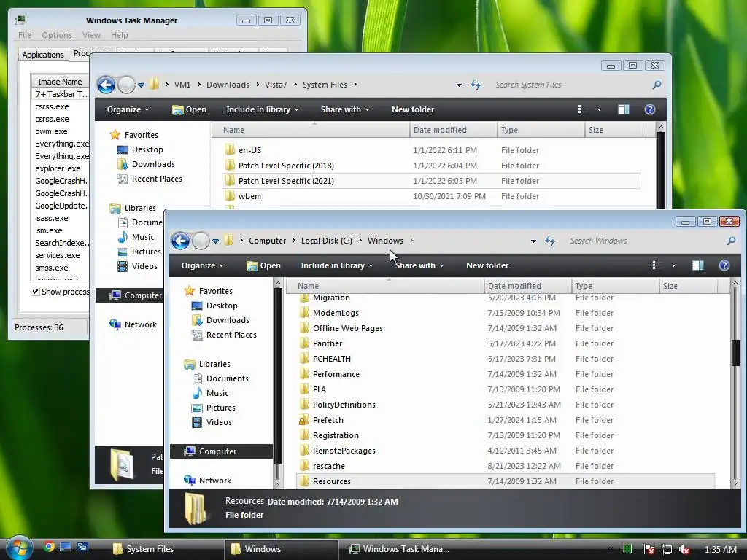Viewport: 747px width, 560px height.
Task: Toggle Show processes from all users checkbox
Action: [x=35, y=292]
